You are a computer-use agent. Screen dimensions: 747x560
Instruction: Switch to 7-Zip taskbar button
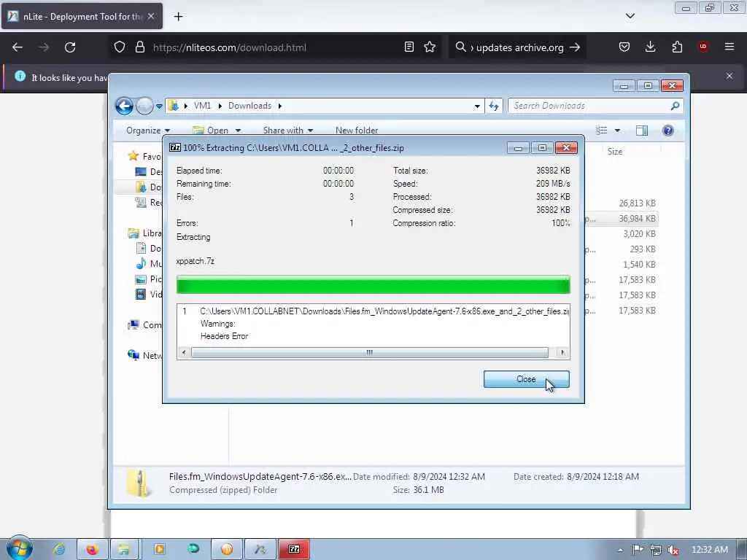pos(294,549)
